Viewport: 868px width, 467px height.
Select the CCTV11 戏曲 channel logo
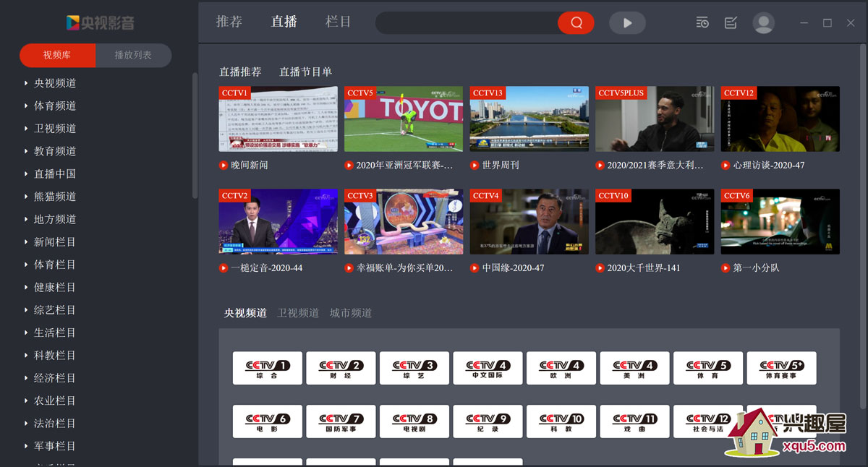click(634, 421)
